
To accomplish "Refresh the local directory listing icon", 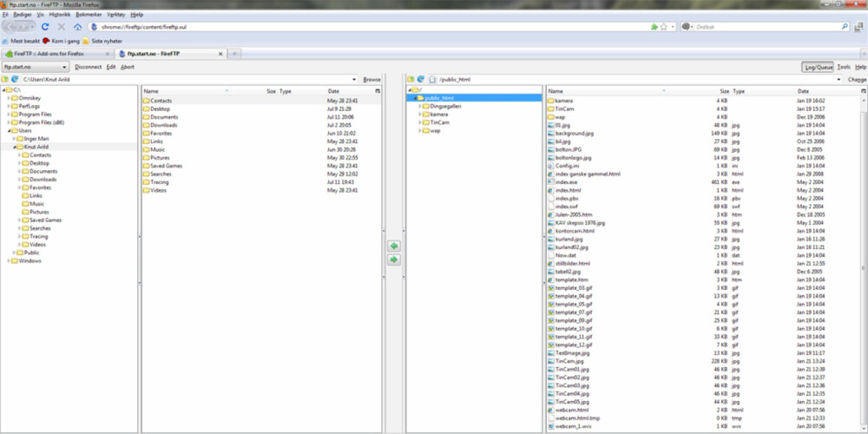I will (15, 79).
